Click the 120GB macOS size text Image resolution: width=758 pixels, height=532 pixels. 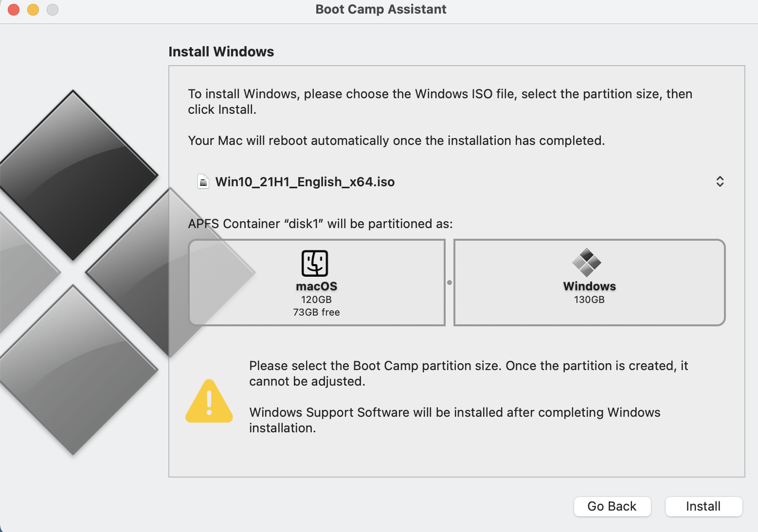pyautogui.click(x=316, y=300)
